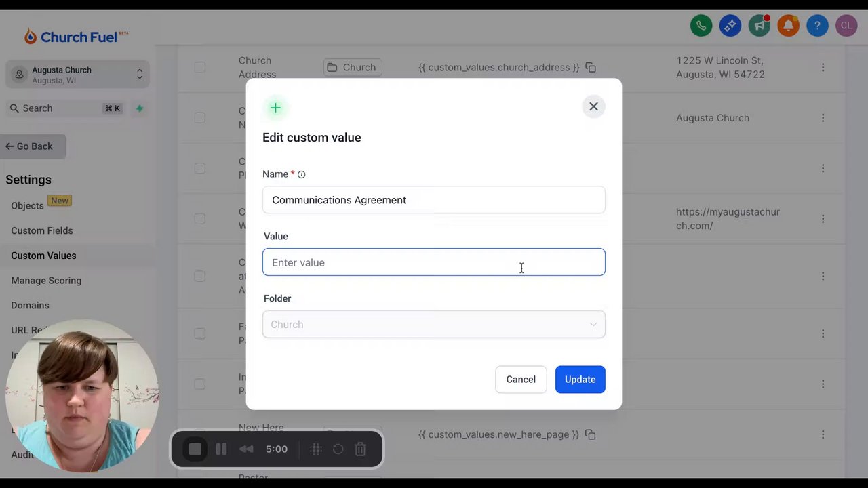Click the dotted grid effects icon in recorder

point(315,449)
